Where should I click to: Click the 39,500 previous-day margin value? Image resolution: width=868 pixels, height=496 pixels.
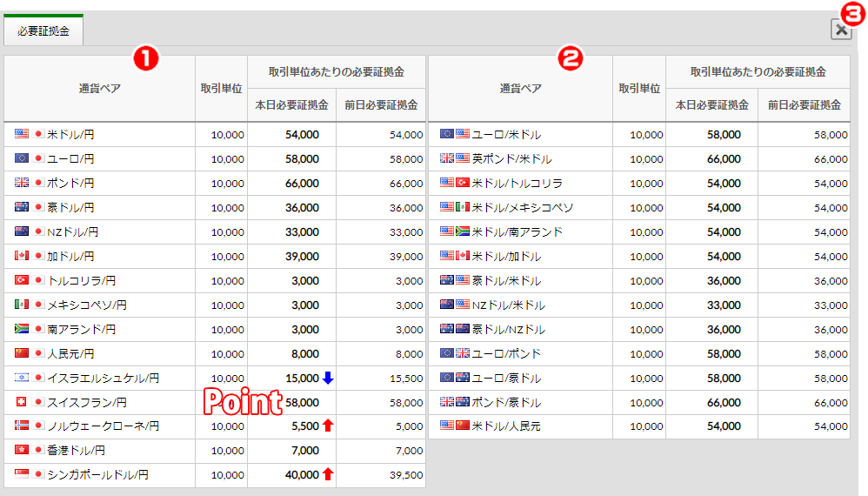coord(406,475)
